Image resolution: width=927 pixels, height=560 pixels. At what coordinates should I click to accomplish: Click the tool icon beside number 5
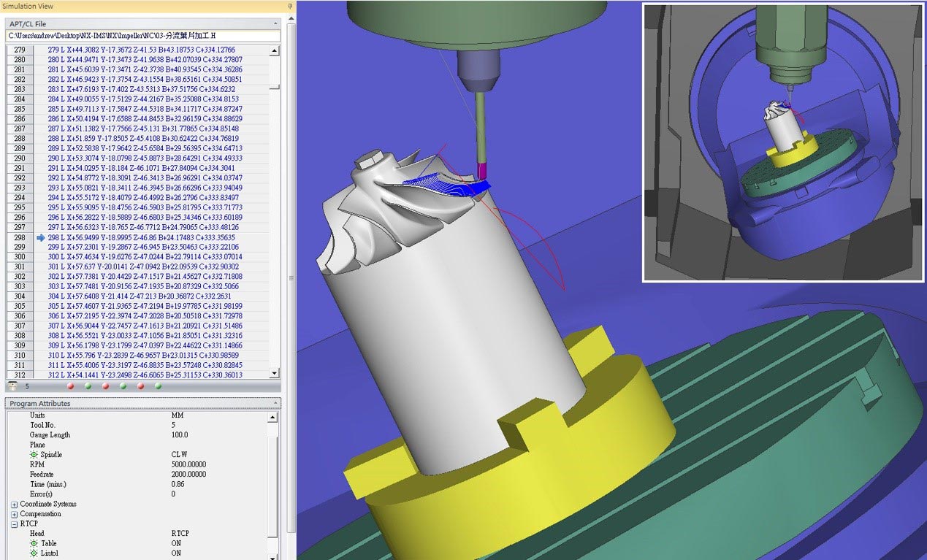point(12,386)
